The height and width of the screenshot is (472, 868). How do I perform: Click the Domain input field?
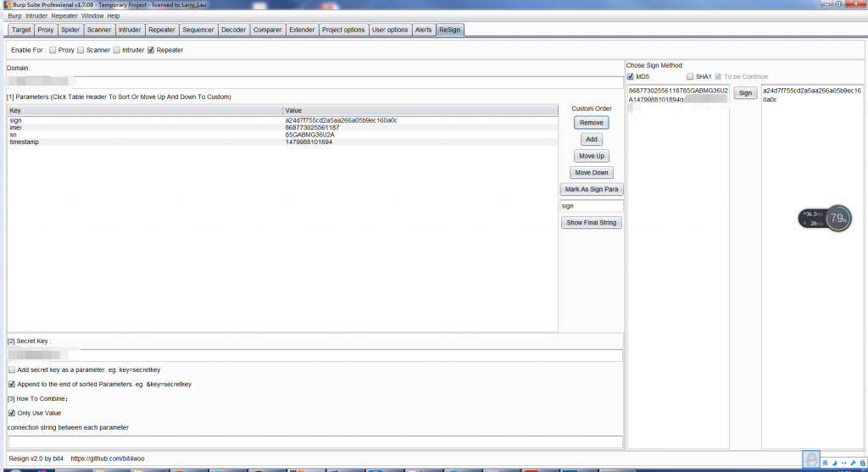click(x=314, y=82)
